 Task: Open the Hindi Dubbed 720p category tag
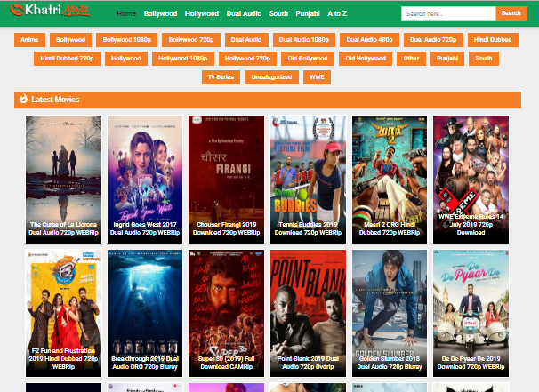pos(67,59)
